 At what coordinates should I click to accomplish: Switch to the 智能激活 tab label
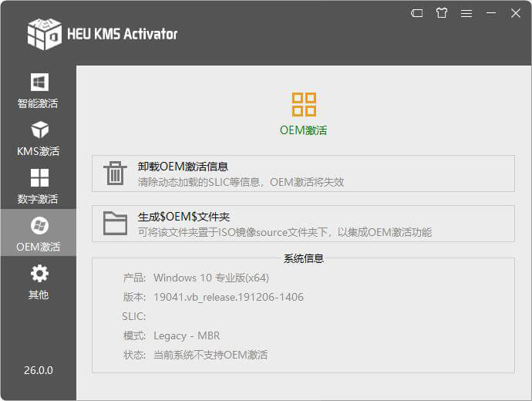pyautogui.click(x=38, y=103)
